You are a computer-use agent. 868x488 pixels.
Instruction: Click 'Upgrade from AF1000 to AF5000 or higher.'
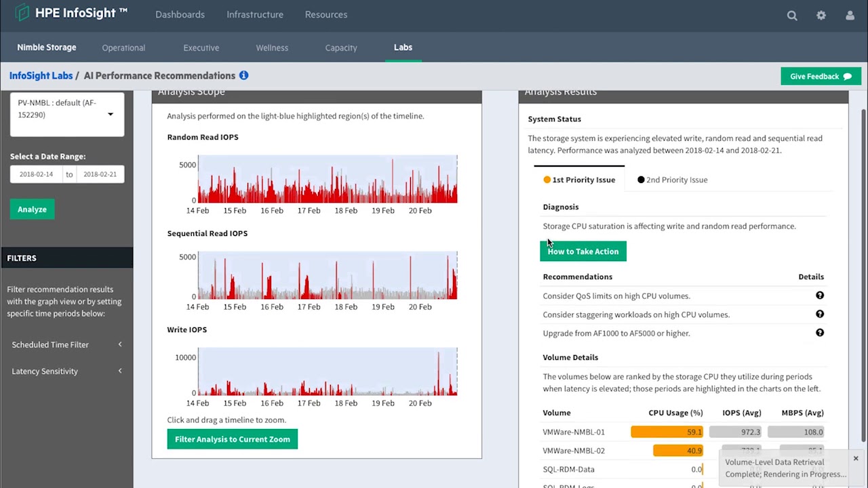point(616,333)
